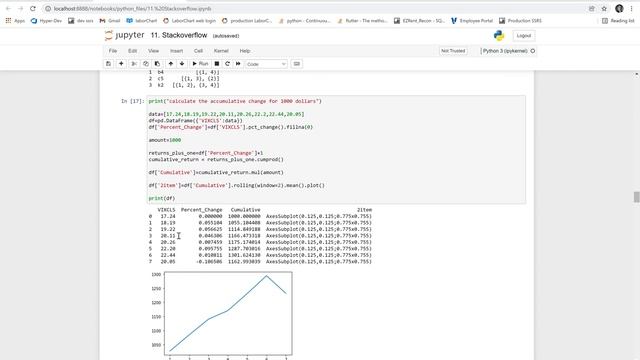The width and height of the screenshot is (640, 360).
Task: Open the Cell menu
Action: tap(198, 51)
